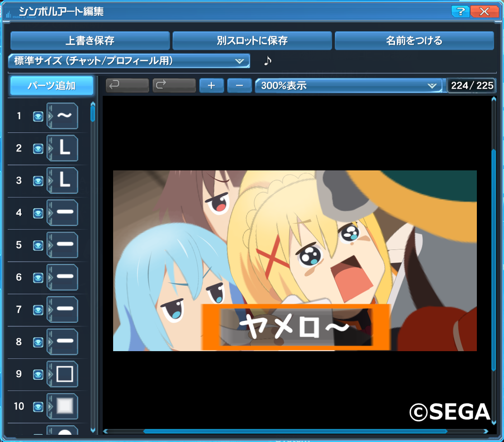This screenshot has height=442, width=504.
Task: Expand layer 5 with its triangle arrow
Action: coord(50,245)
